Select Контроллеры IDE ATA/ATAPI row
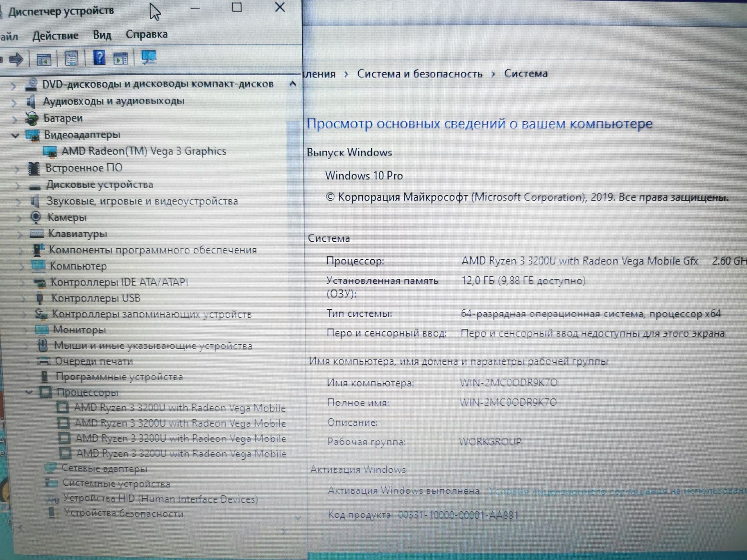The image size is (747, 560). click(x=119, y=282)
